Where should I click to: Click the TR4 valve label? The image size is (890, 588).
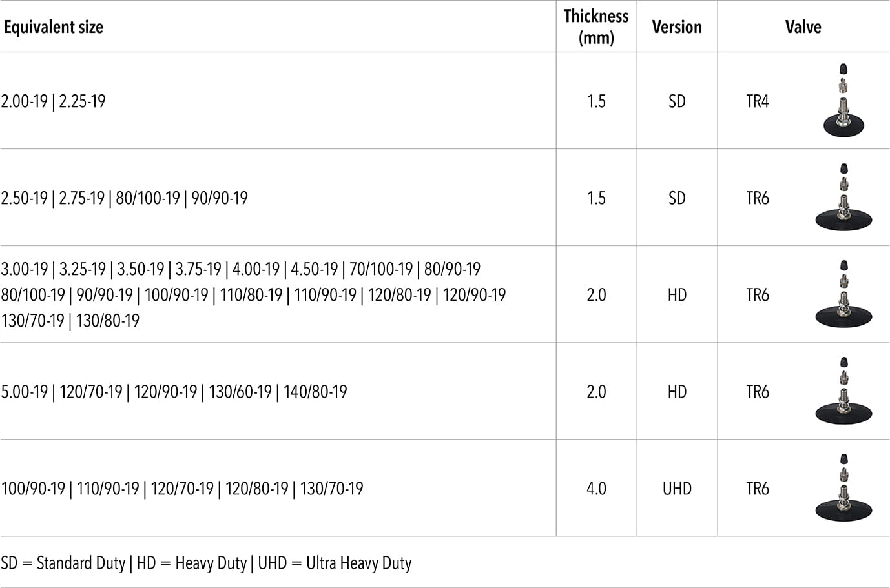(x=758, y=101)
